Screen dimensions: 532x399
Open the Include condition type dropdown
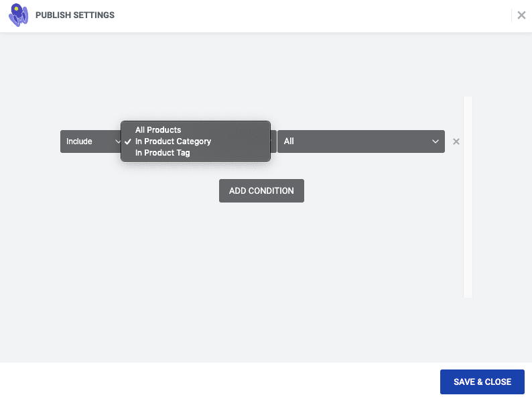coord(90,141)
